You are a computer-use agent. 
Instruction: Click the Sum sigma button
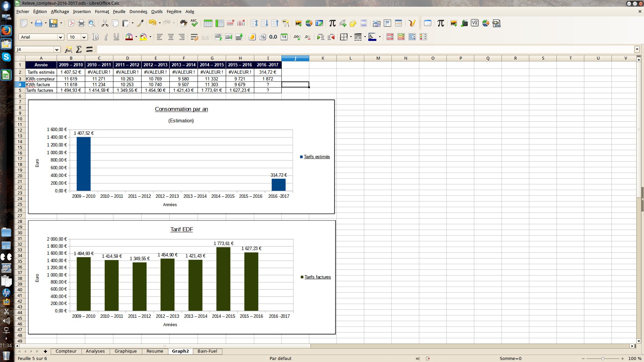(79, 50)
